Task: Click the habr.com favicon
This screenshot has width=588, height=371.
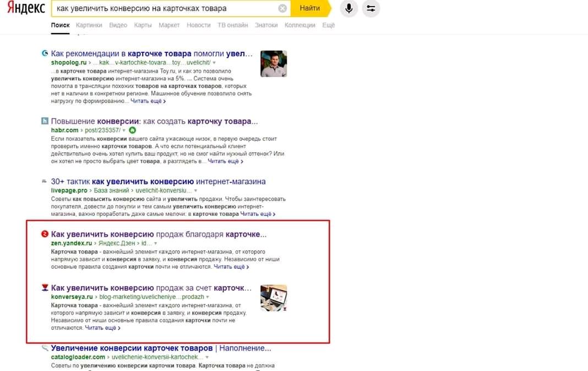Action: click(45, 121)
